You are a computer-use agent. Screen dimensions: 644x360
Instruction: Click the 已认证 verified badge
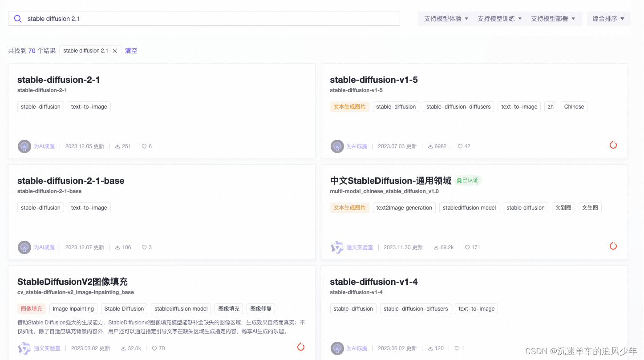tap(468, 180)
